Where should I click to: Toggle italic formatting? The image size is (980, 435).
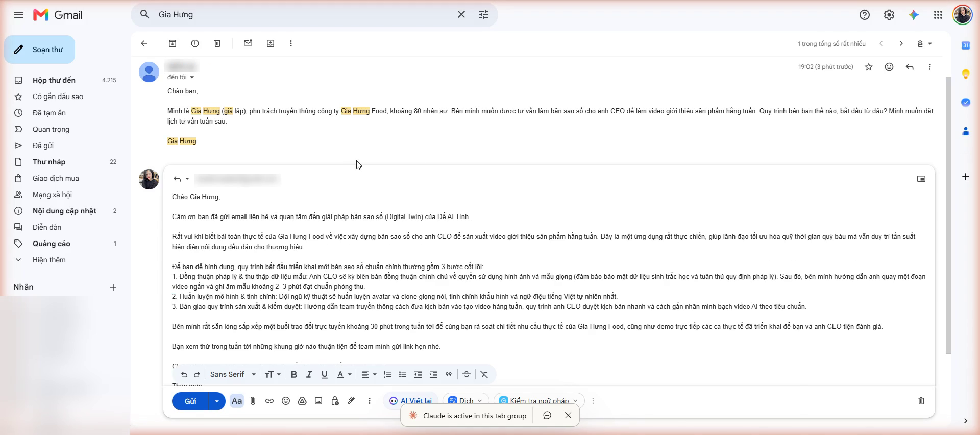pyautogui.click(x=309, y=374)
